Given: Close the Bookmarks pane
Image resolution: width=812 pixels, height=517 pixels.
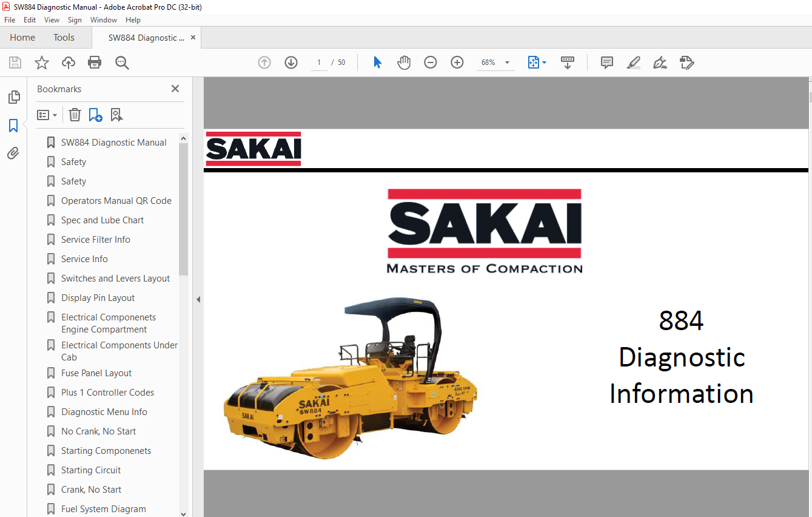Looking at the screenshot, I should pyautogui.click(x=175, y=89).
